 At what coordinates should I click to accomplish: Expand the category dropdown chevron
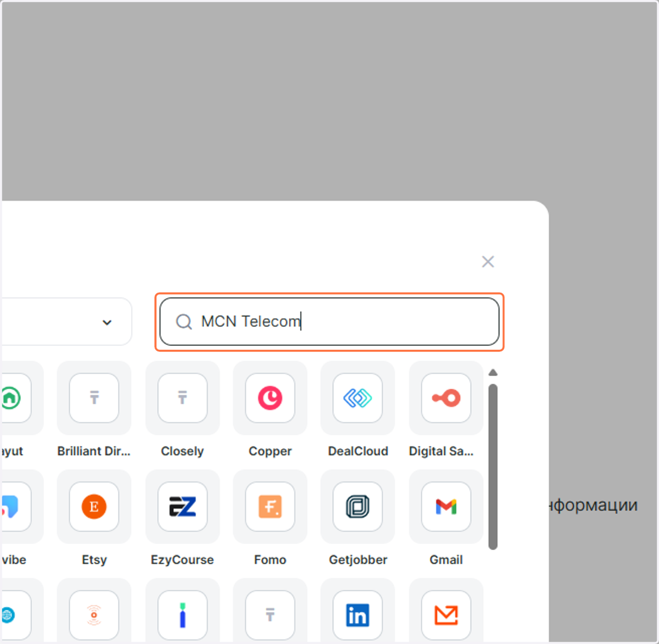[x=107, y=322]
